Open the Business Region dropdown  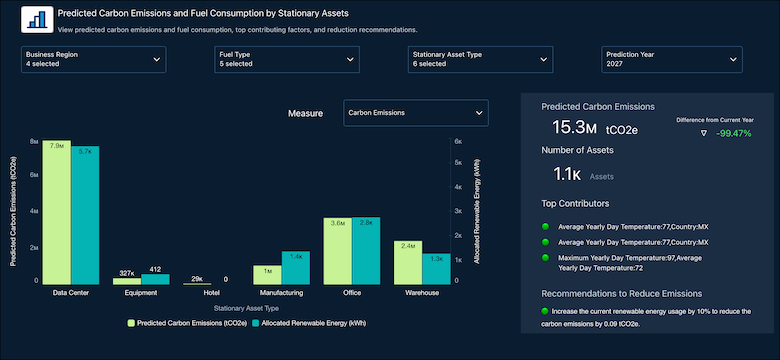(94, 59)
